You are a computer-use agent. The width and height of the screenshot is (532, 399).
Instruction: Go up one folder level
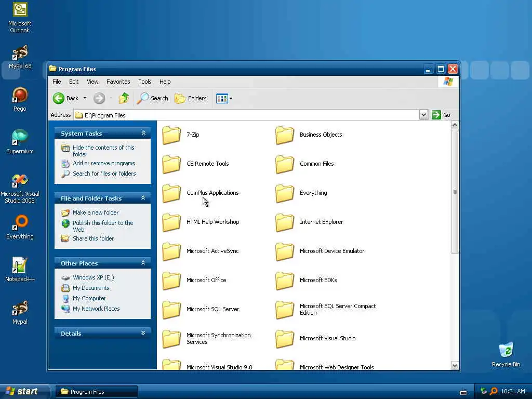(124, 98)
